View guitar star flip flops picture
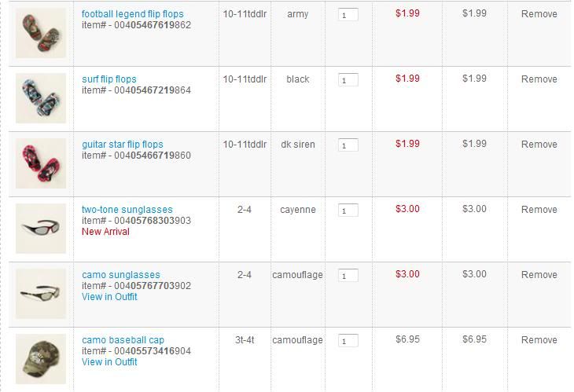 [41, 163]
